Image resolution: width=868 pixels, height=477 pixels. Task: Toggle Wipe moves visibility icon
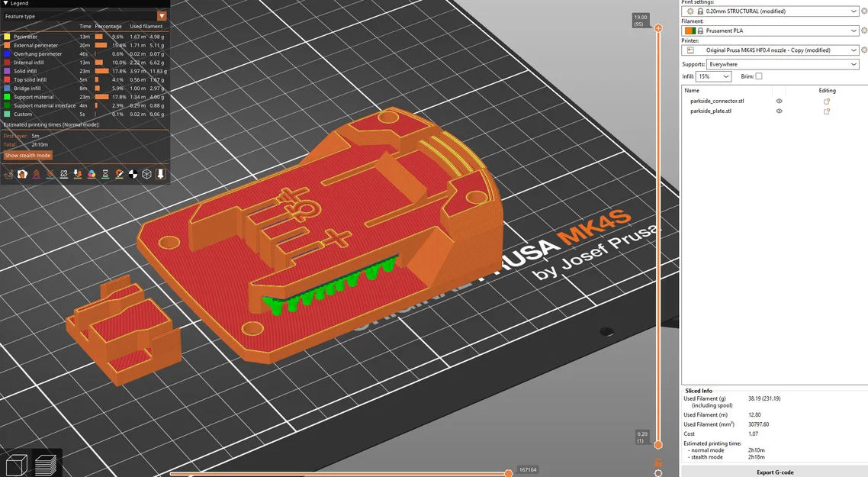tap(23, 174)
